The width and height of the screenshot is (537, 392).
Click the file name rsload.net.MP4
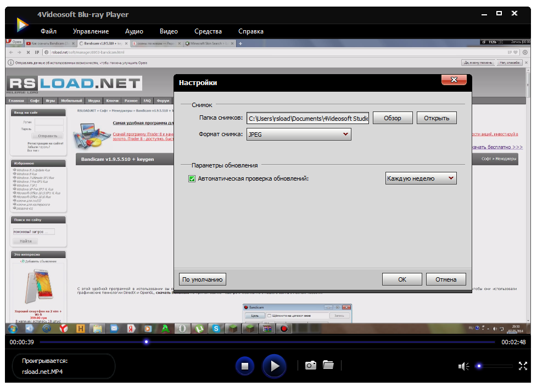pyautogui.click(x=42, y=372)
